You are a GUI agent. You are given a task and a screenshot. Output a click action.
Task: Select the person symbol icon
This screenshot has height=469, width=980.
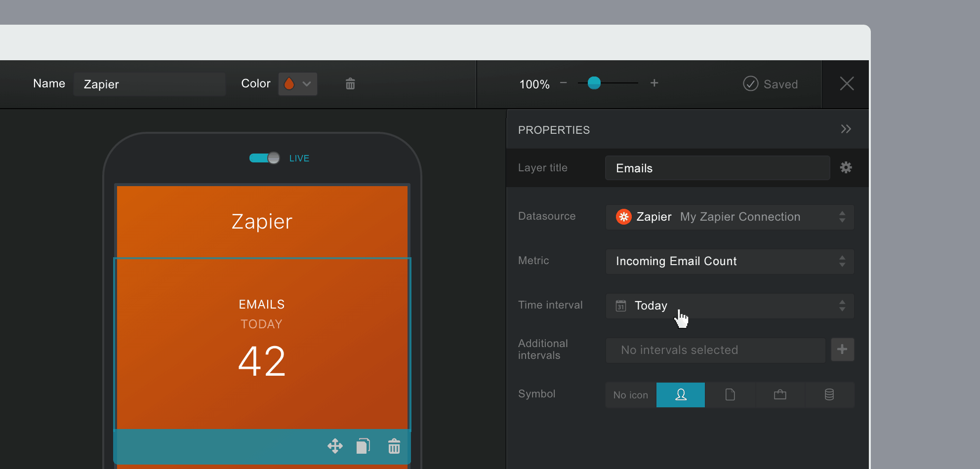coord(681,394)
